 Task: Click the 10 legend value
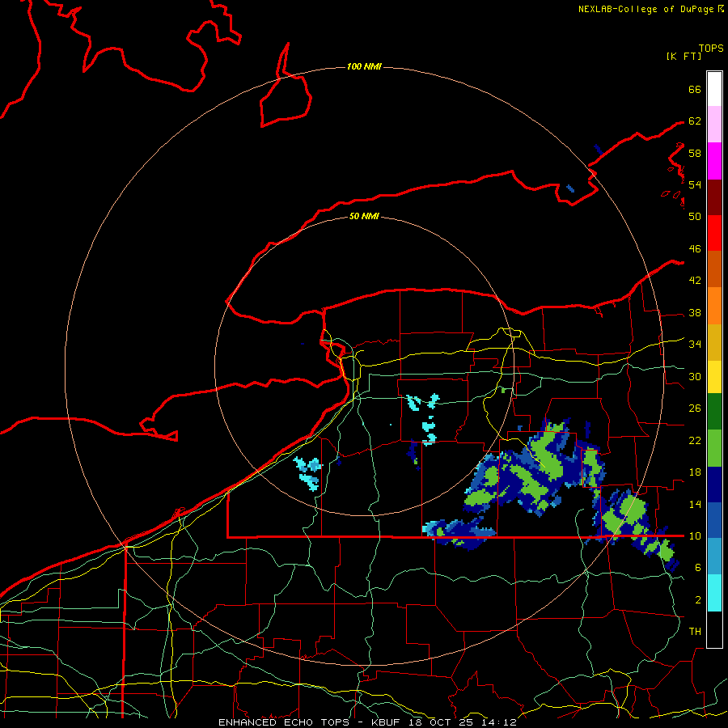[x=695, y=535]
